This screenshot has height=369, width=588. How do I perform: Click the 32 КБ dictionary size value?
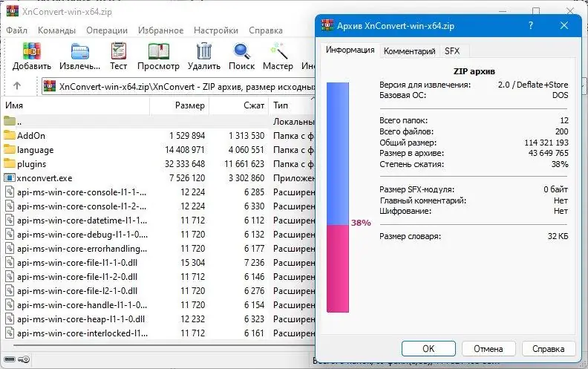point(558,236)
